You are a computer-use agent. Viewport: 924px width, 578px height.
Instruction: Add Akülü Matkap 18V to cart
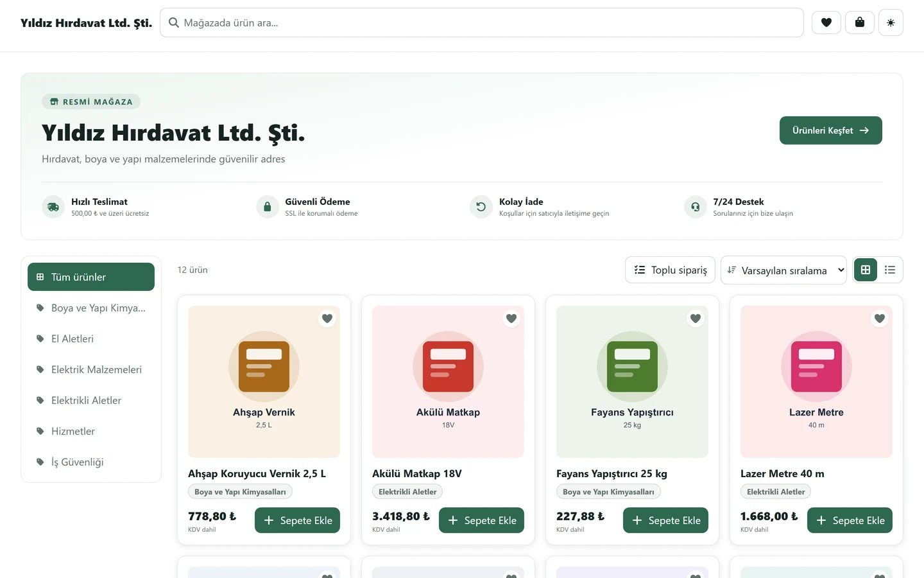click(481, 520)
